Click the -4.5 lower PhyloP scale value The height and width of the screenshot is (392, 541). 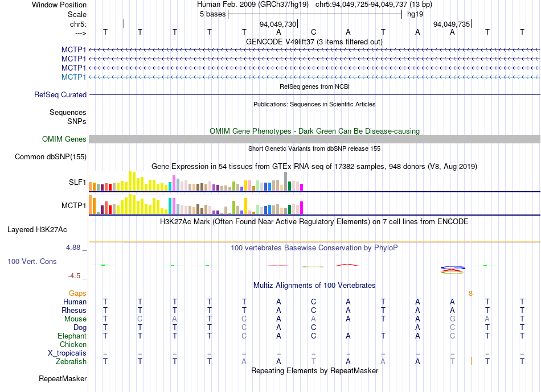coord(74,276)
